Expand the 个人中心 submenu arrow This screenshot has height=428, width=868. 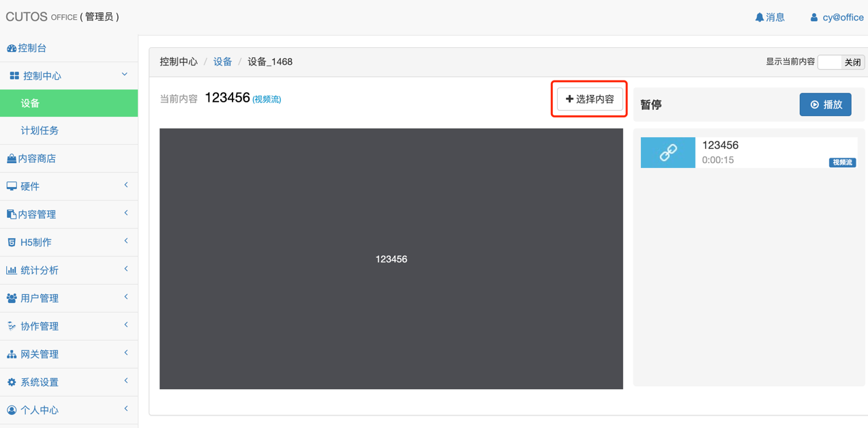pyautogui.click(x=126, y=409)
